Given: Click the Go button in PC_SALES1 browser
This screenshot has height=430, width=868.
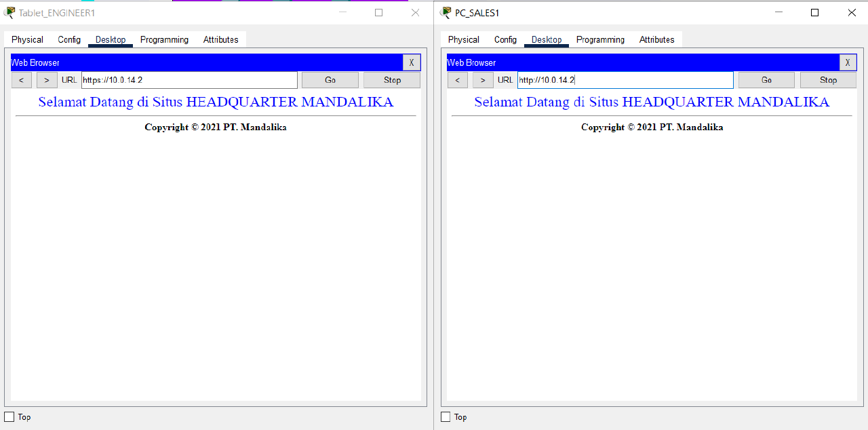Looking at the screenshot, I should [x=766, y=79].
